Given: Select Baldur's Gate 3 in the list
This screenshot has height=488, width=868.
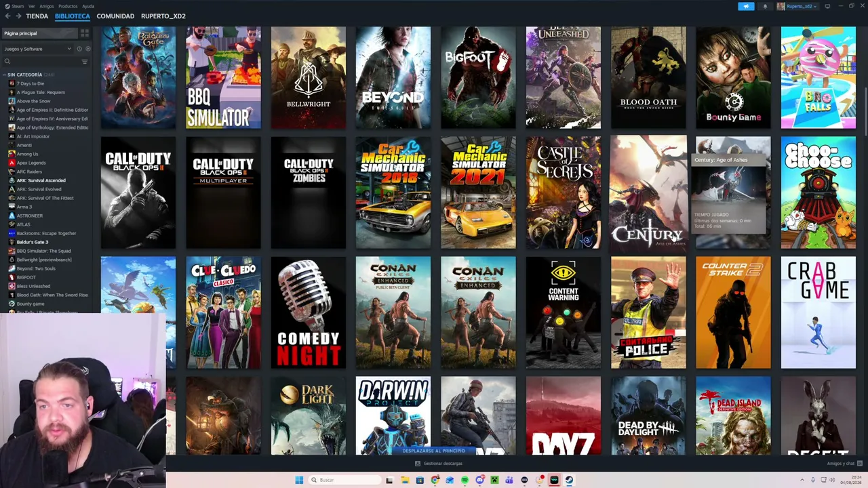Looking at the screenshot, I should (x=33, y=242).
